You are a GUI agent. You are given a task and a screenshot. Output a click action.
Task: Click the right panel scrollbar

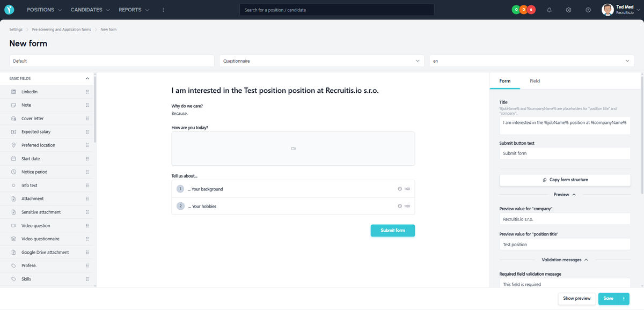pos(642,134)
